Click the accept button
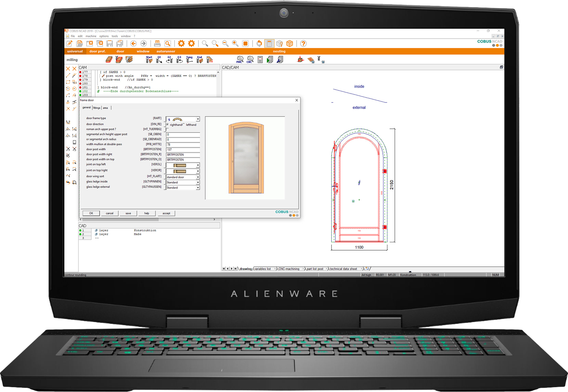568x392 pixels. 166,213
